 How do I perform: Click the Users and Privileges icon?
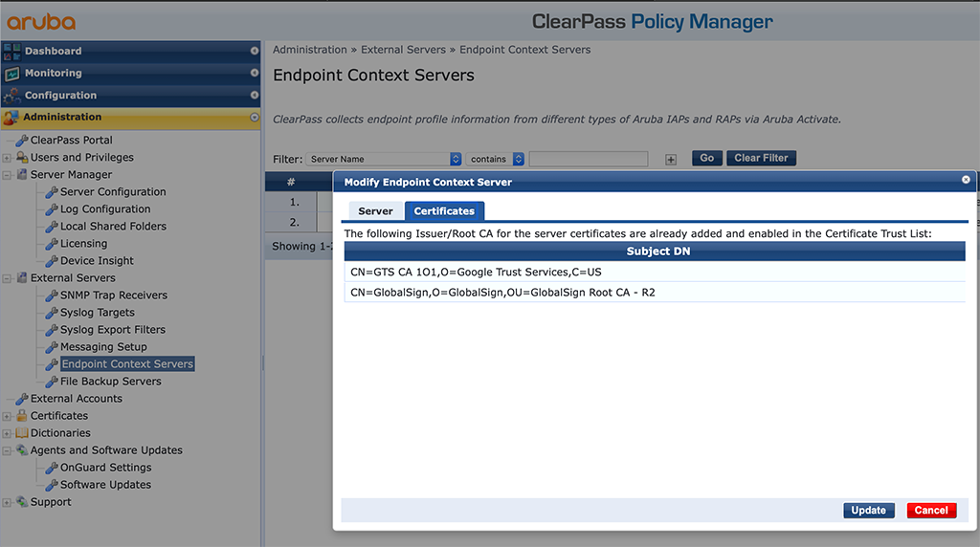22,158
